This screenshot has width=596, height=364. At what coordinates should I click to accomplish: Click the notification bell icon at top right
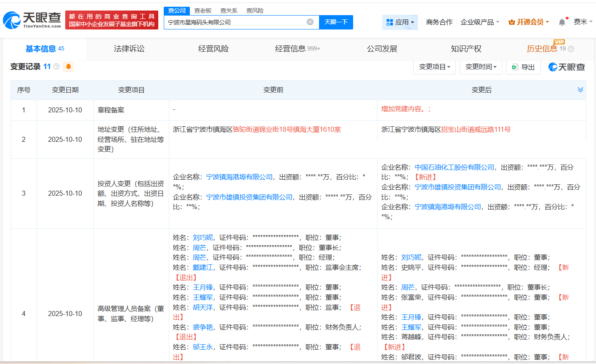(x=561, y=22)
